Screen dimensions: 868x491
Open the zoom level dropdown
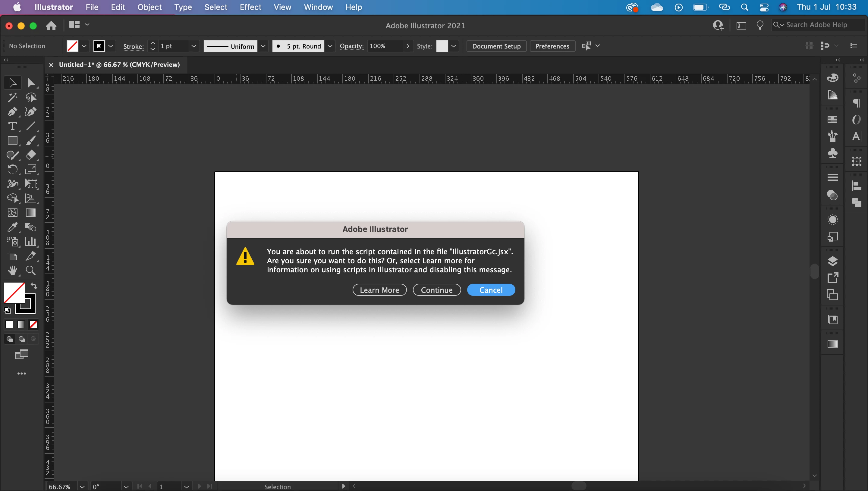click(x=82, y=486)
